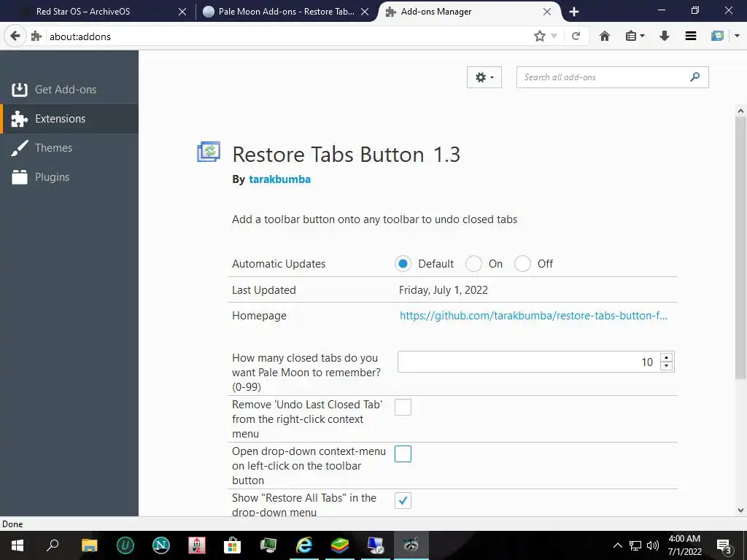Open BlueStacks from the taskbar
The height and width of the screenshot is (560, 747).
(340, 545)
